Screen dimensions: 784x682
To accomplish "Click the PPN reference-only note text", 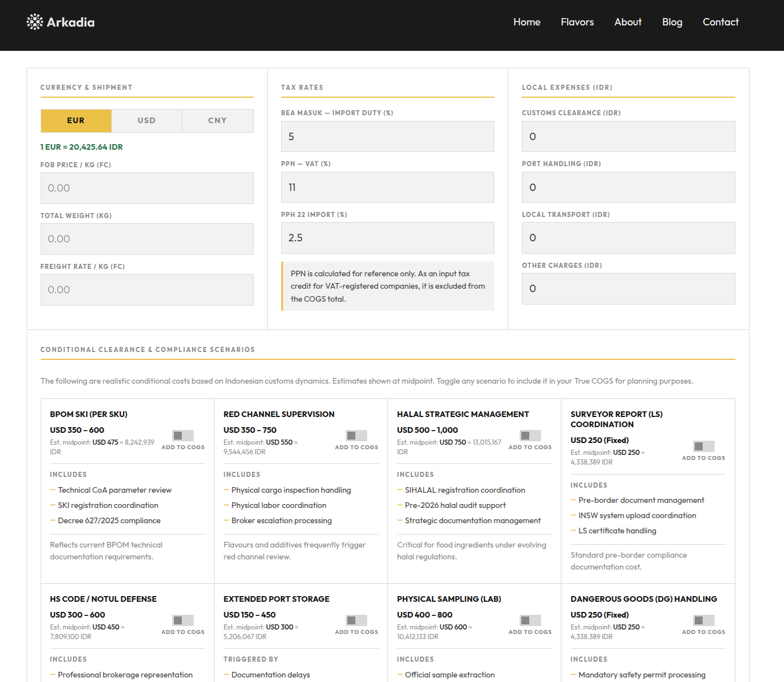I will pyautogui.click(x=387, y=286).
